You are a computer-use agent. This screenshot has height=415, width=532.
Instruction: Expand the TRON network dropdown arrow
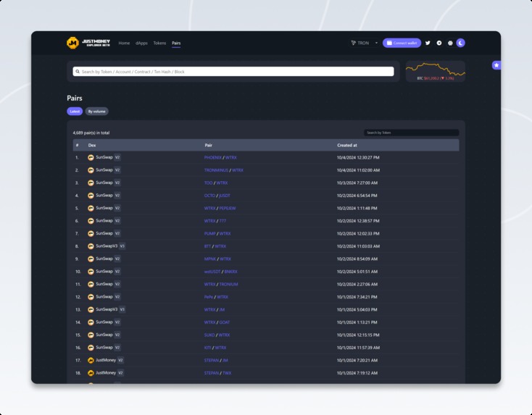pos(376,43)
